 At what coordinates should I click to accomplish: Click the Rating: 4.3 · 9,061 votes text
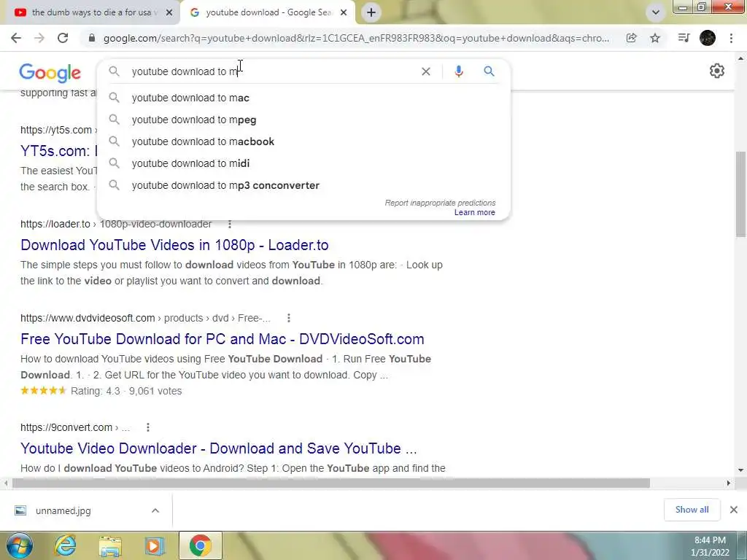click(126, 391)
